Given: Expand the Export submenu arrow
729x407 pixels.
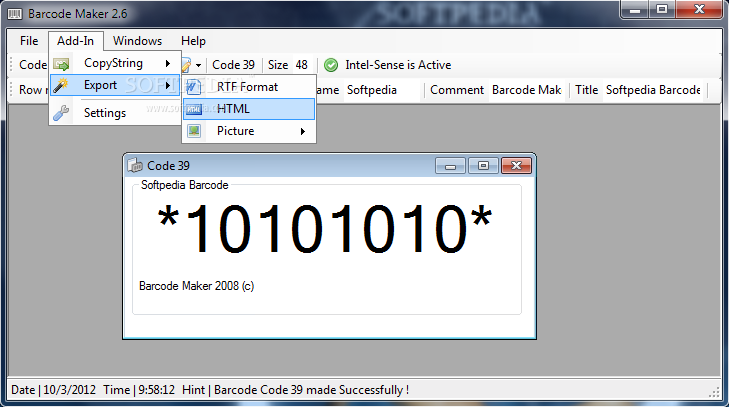Looking at the screenshot, I should point(168,85).
